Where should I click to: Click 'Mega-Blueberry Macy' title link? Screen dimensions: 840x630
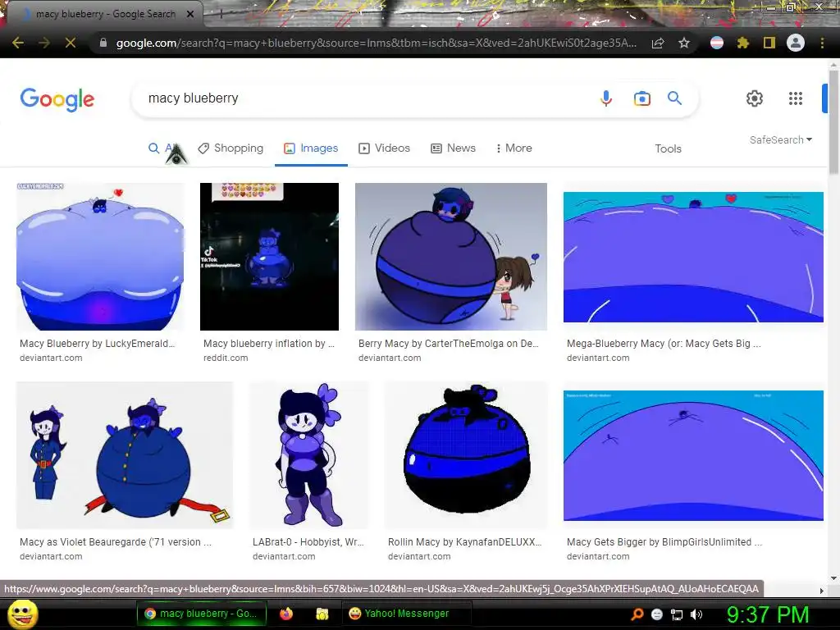click(664, 344)
